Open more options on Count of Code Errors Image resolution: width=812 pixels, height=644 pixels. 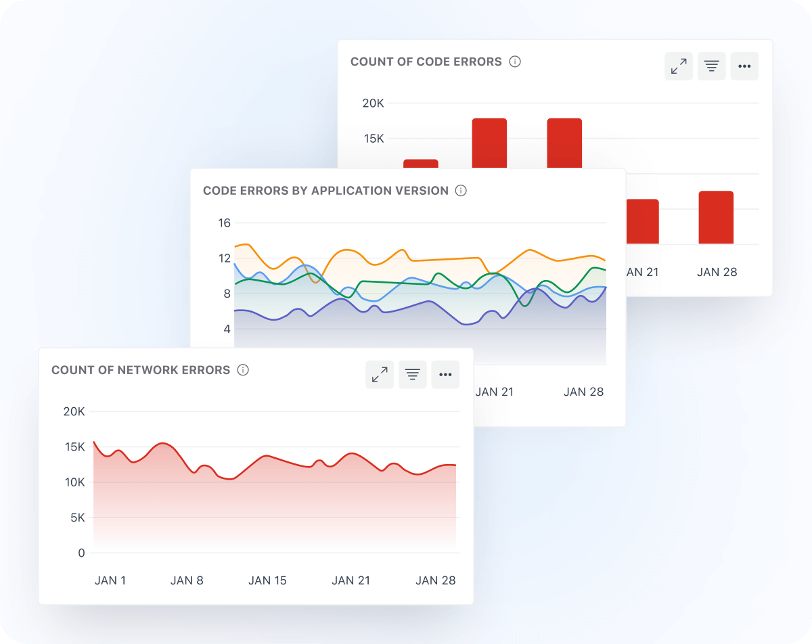[744, 66]
